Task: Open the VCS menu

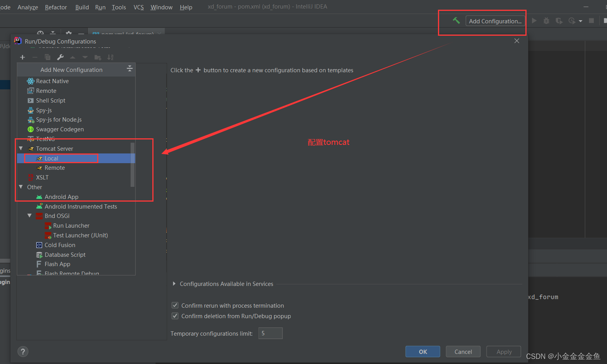Action: pos(139,7)
